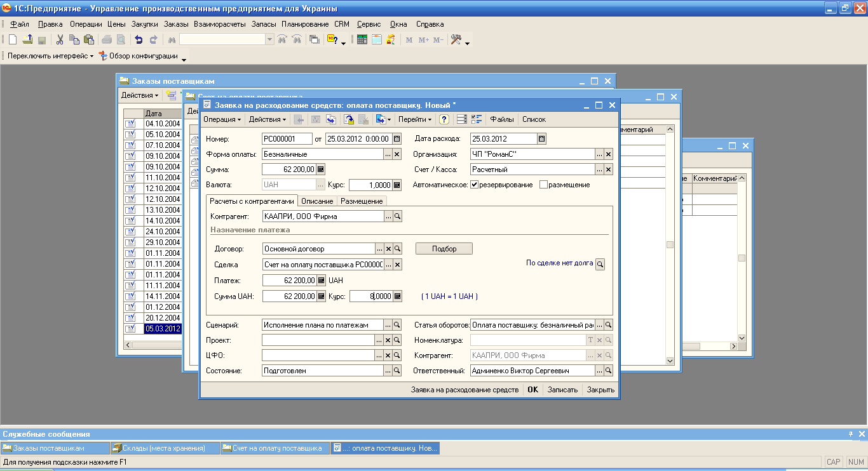Open the Операция dropdown menu

tap(222, 119)
